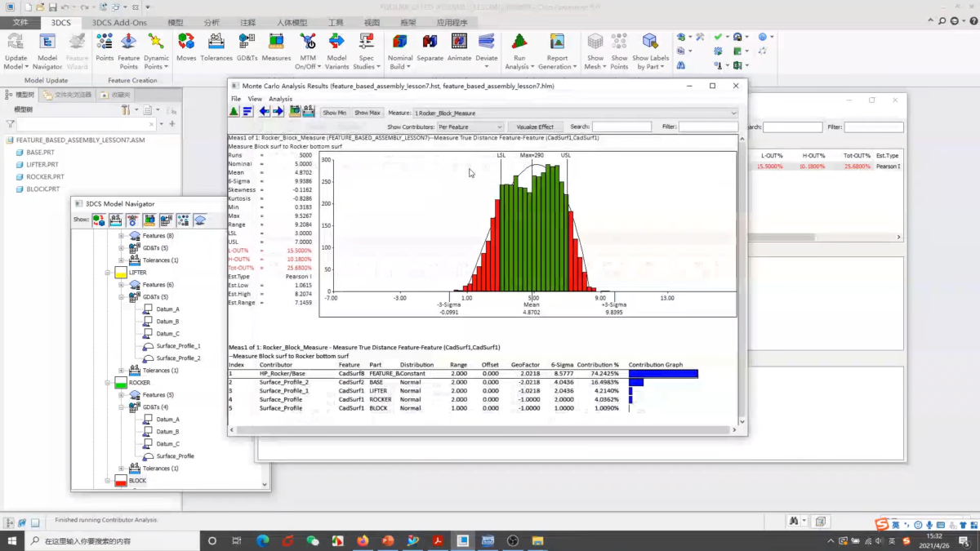Click the Windows Start button
980x551 pixels.
click(12, 540)
